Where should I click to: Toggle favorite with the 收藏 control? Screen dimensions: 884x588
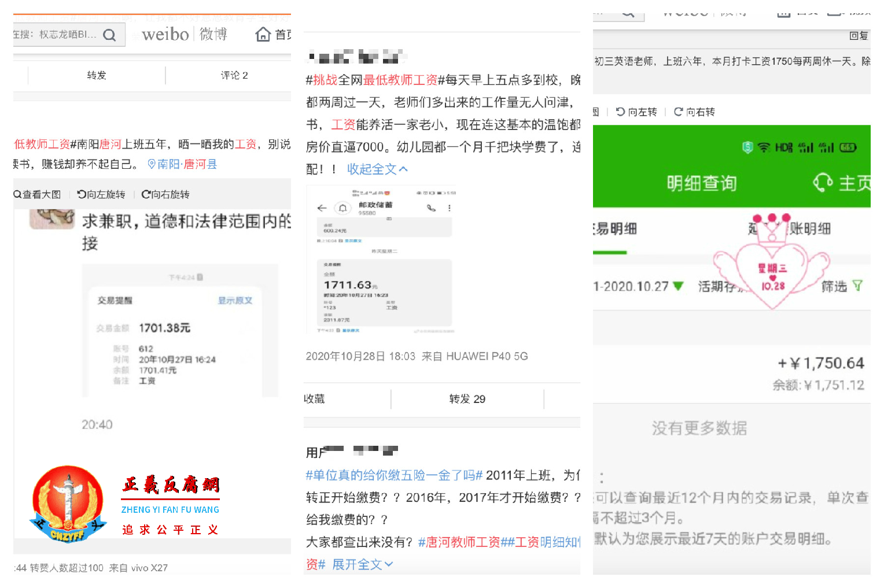coord(314,399)
